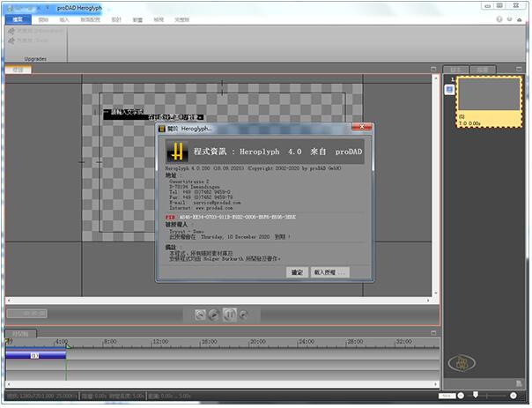Click the 確定 button in the about dialog

(297, 272)
